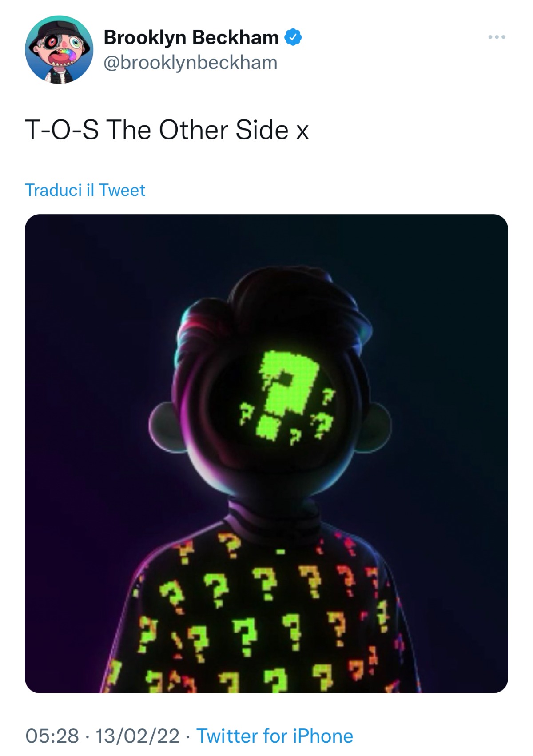Viewport: 533px width, 756px height.
Task: Open the @brooklynbeckham handle
Action: click(190, 63)
